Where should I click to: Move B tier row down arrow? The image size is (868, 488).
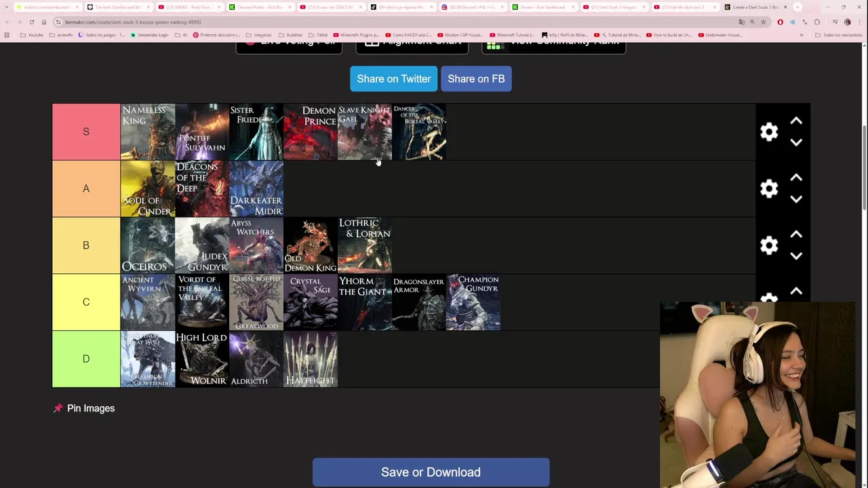(796, 256)
